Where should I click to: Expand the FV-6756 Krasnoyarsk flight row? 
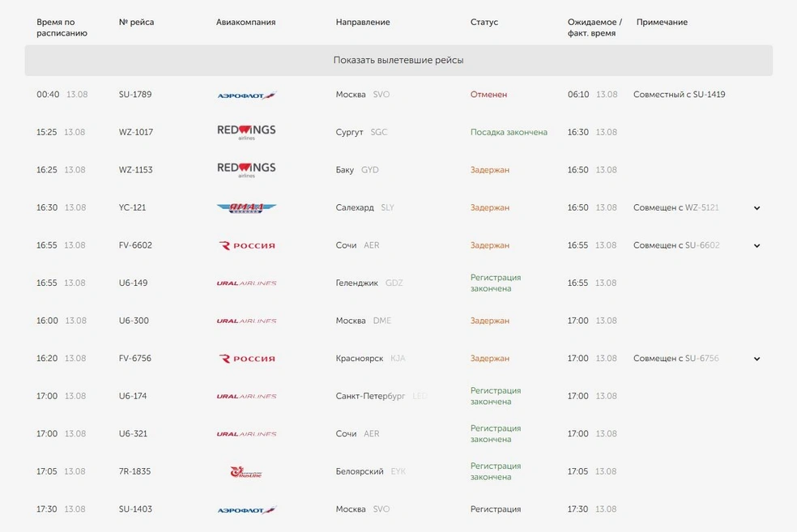click(x=757, y=359)
